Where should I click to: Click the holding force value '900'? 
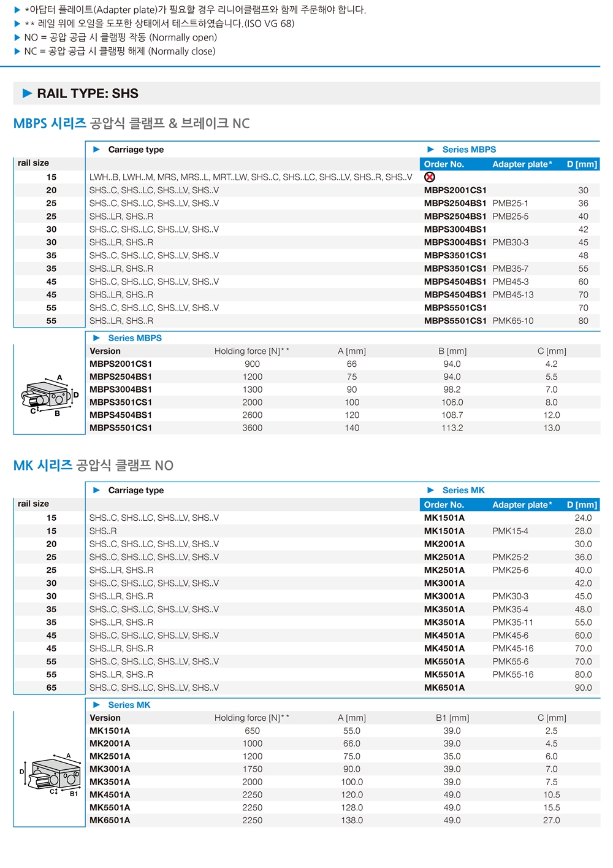(x=252, y=364)
